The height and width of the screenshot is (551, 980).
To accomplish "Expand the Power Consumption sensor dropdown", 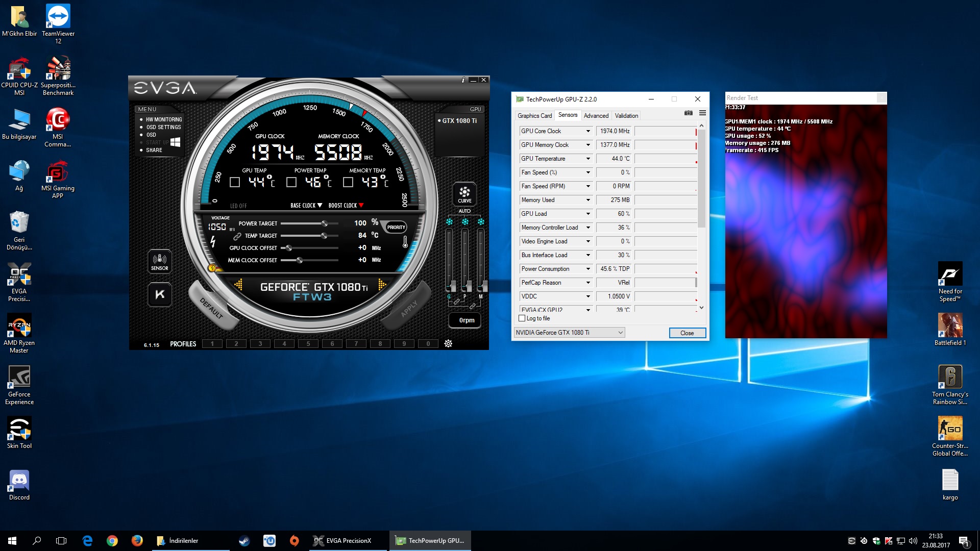I will (588, 269).
